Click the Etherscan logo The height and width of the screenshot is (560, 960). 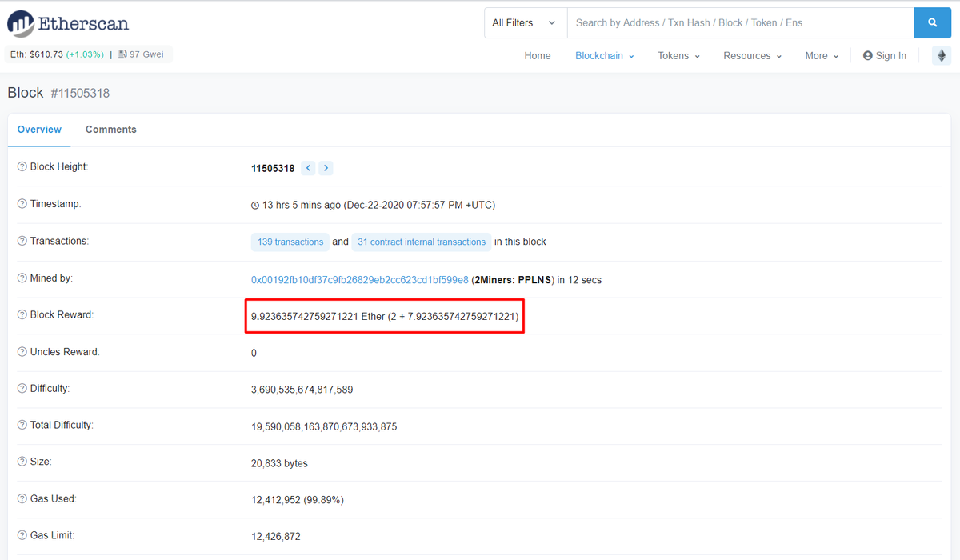tap(68, 24)
